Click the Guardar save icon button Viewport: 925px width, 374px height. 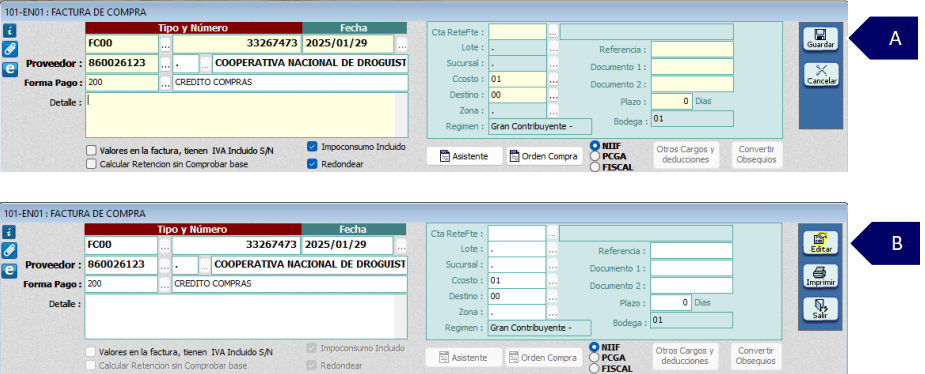821,38
